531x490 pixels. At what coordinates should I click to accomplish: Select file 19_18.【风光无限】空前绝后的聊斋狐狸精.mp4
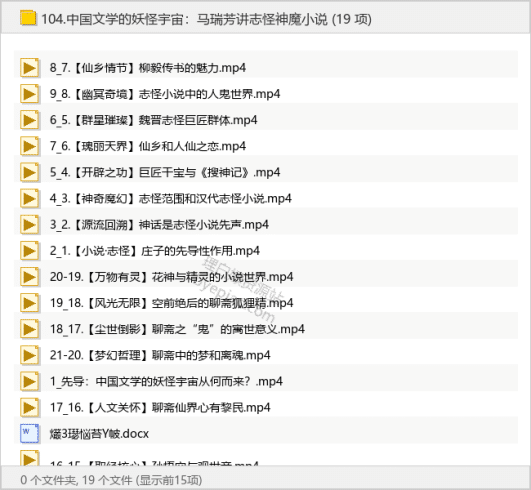pos(171,303)
